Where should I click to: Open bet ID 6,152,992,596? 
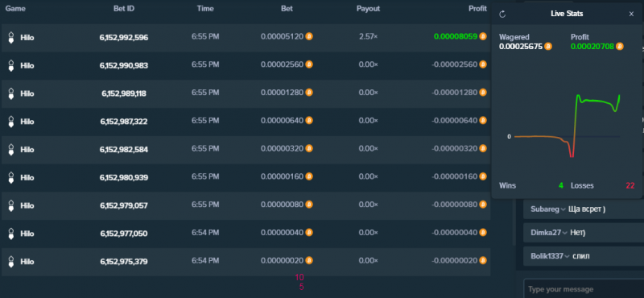(x=124, y=37)
